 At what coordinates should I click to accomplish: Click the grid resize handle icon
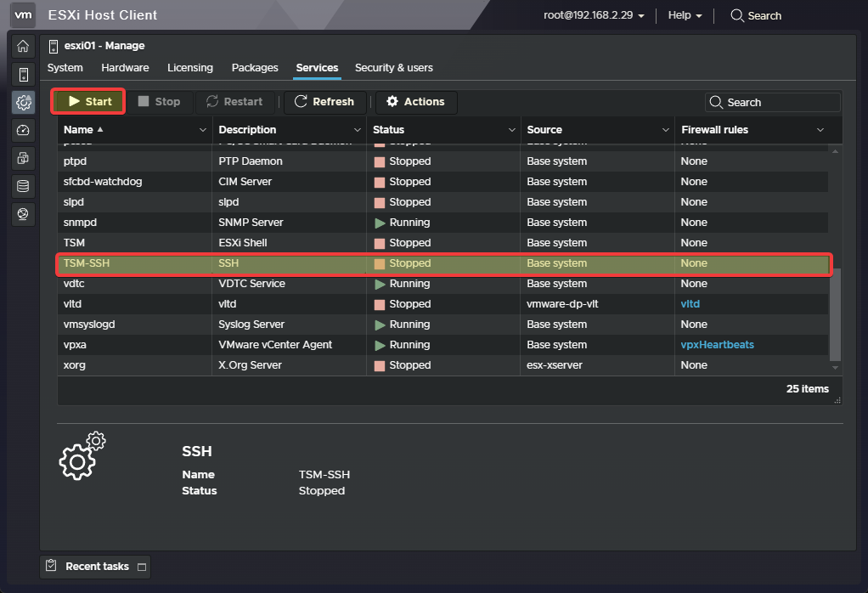(837, 400)
